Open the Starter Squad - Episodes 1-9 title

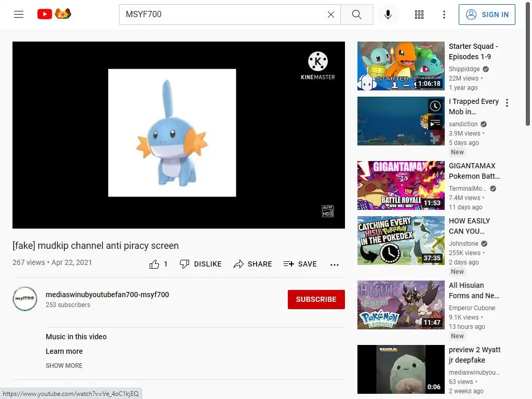click(473, 51)
